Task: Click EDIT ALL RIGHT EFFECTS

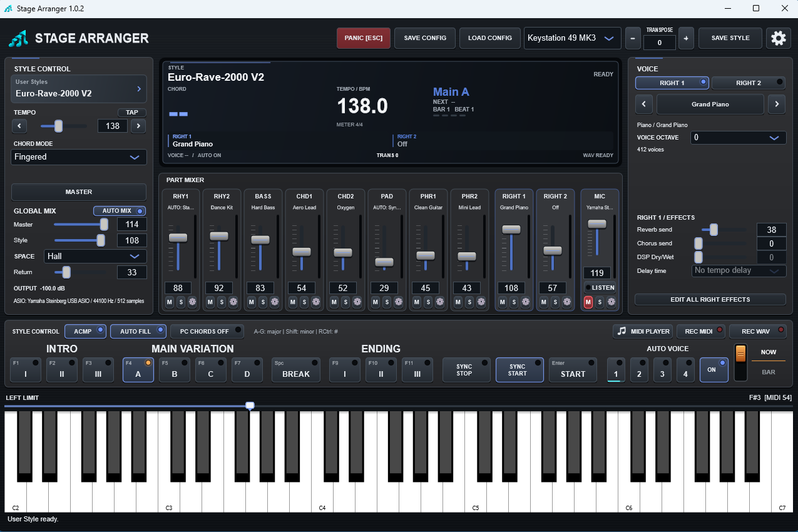Action: 710,300
